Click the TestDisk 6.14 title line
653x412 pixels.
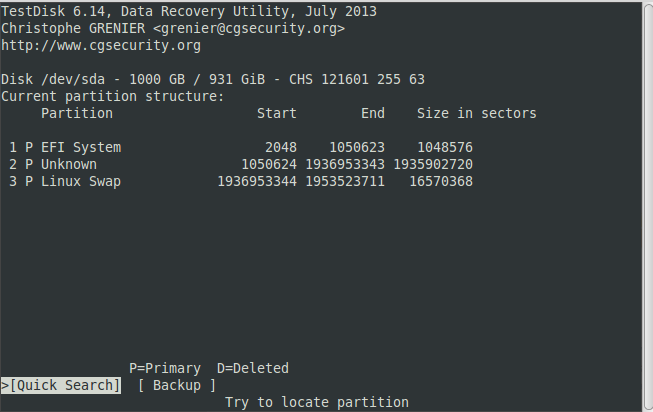[189, 11]
